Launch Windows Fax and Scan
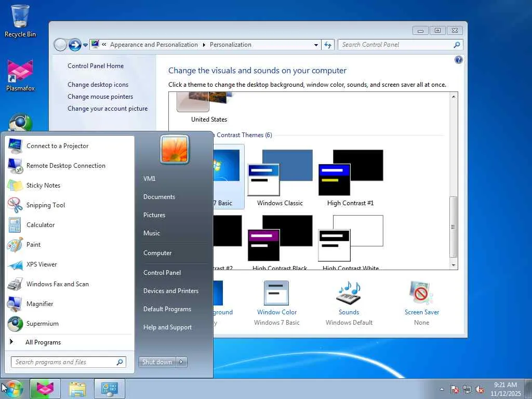The width and height of the screenshot is (532, 399). tap(70, 284)
